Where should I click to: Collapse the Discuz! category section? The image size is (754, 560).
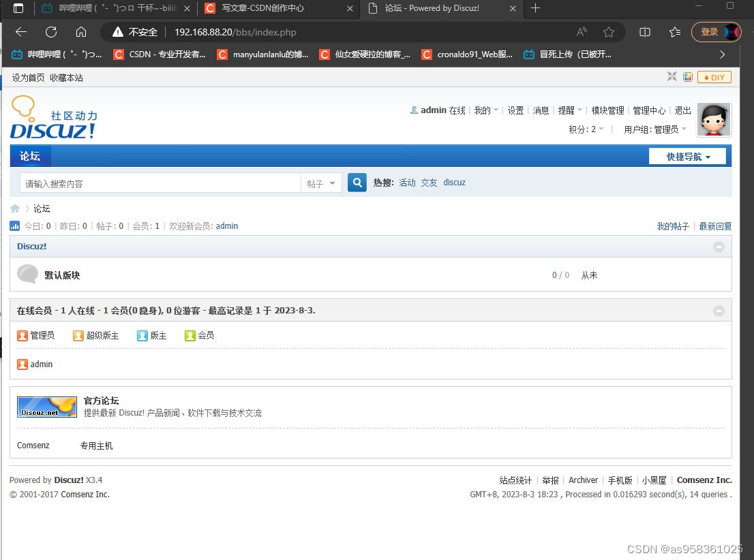pos(719,247)
